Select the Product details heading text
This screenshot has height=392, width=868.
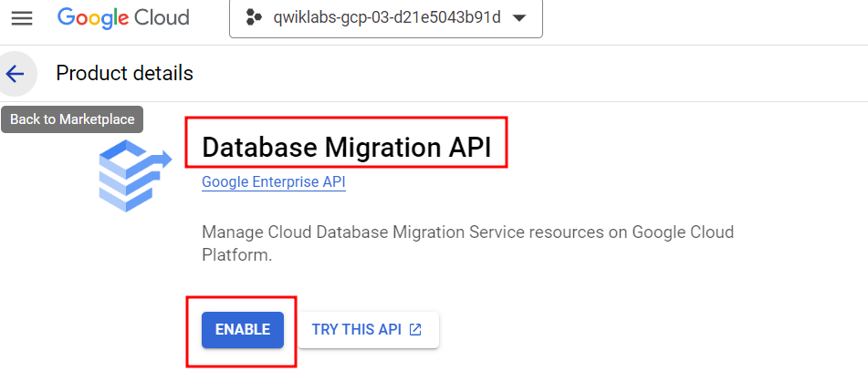(x=124, y=74)
